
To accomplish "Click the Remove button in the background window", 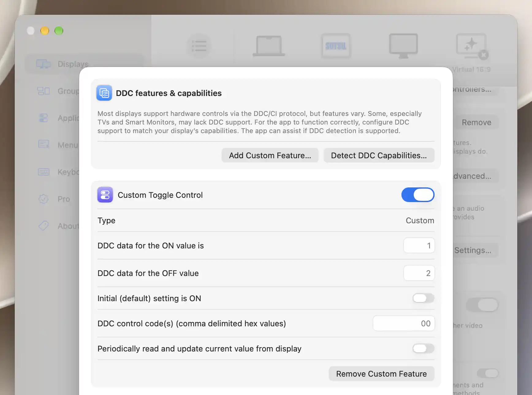I will [x=477, y=122].
